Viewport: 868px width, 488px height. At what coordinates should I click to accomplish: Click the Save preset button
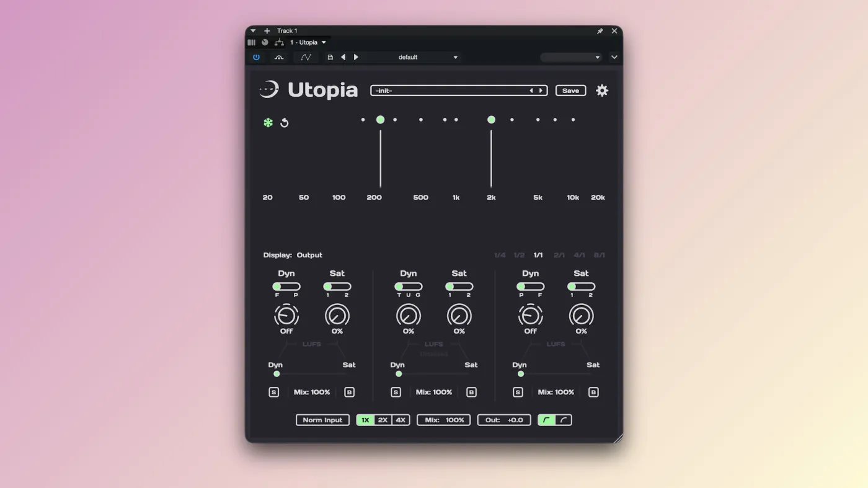pos(571,91)
